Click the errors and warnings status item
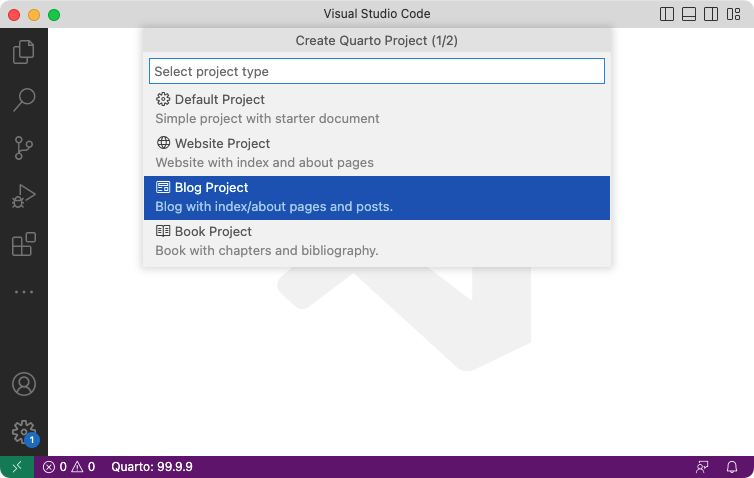Viewport: 754px width, 478px height. (69, 467)
